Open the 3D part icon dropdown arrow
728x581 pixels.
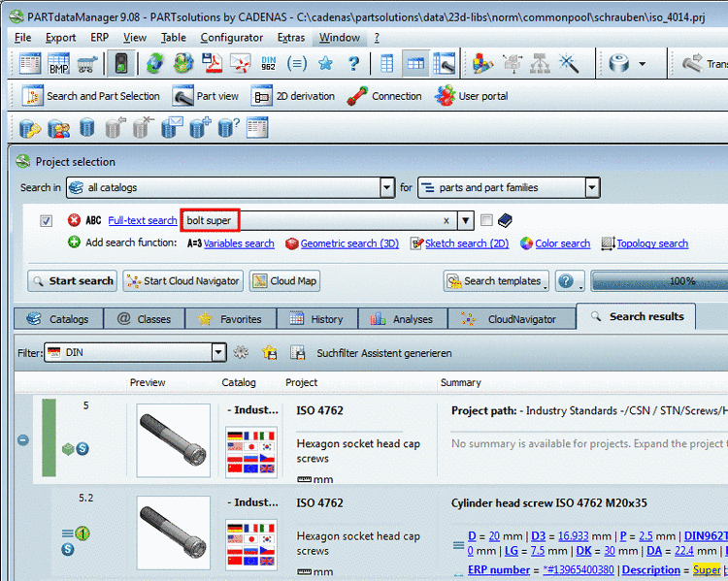[x=643, y=64]
